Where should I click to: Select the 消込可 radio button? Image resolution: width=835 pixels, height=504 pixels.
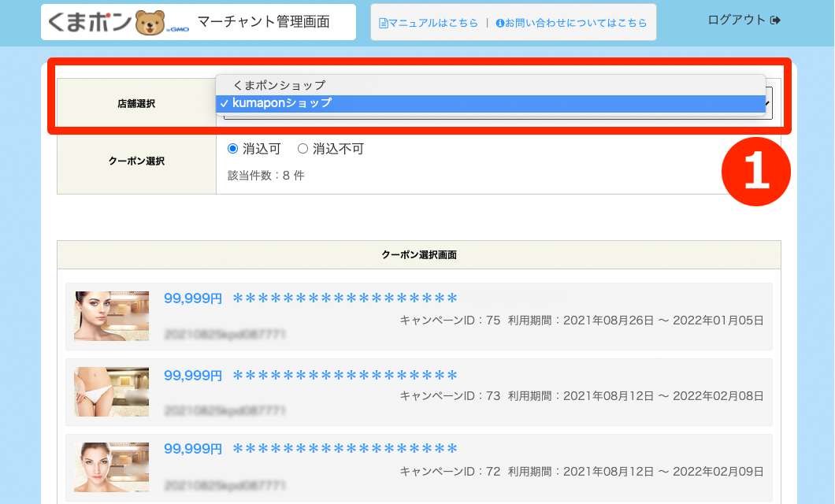(232, 149)
